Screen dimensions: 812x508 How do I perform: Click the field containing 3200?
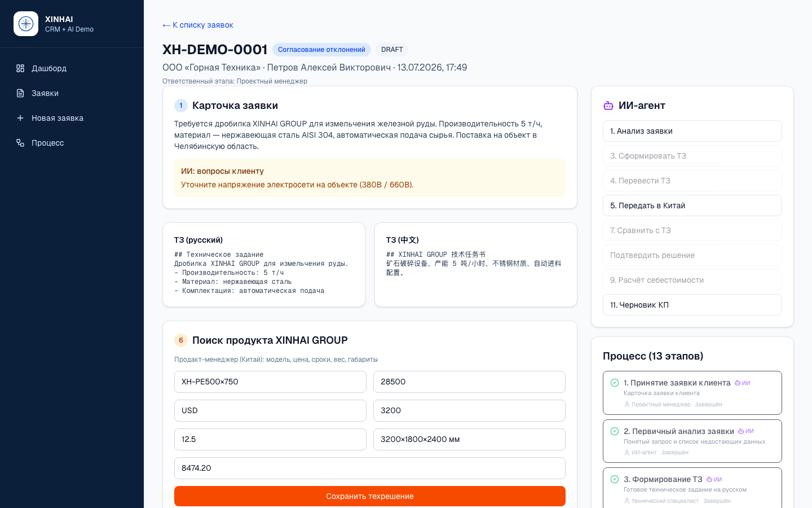pos(469,410)
